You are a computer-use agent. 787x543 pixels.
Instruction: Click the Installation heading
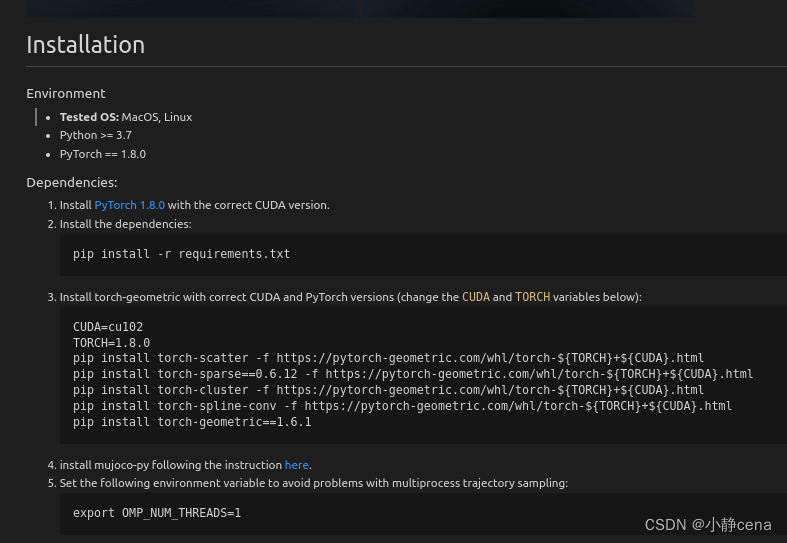(x=85, y=45)
